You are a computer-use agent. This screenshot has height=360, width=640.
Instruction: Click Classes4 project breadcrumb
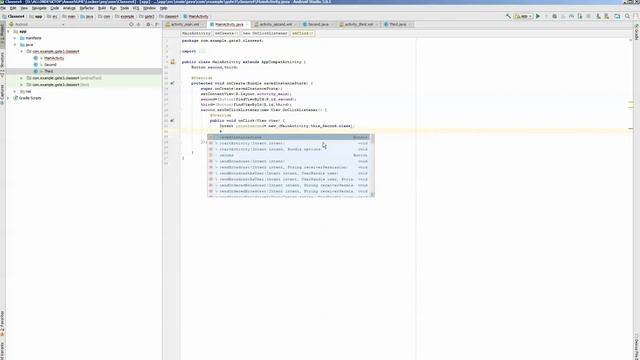coord(13,16)
